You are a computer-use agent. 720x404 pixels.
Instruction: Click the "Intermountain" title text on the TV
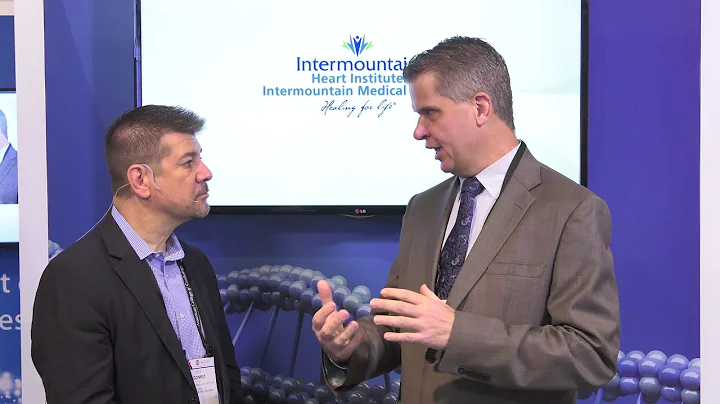pyautogui.click(x=352, y=64)
